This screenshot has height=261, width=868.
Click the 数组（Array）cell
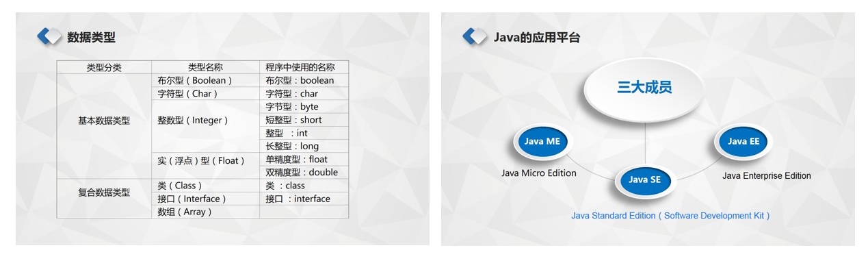205,212
